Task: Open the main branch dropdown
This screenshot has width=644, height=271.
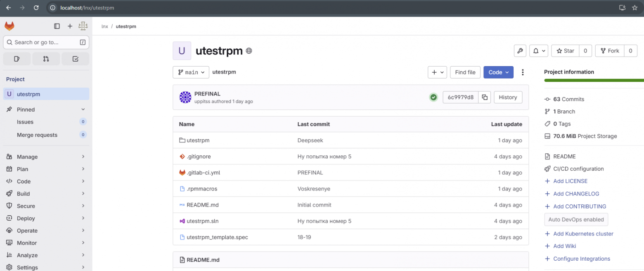Action: 191,72
